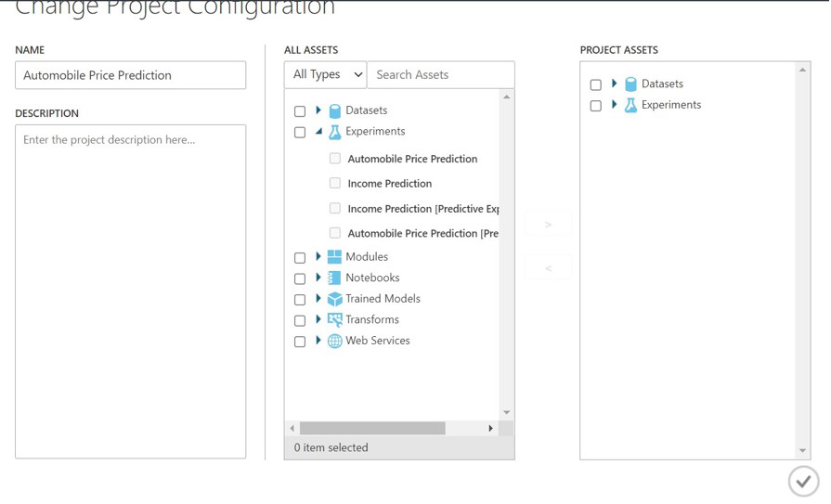The width and height of the screenshot is (831, 504).
Task: Confirm changes with the checkmark button
Action: coord(803,481)
